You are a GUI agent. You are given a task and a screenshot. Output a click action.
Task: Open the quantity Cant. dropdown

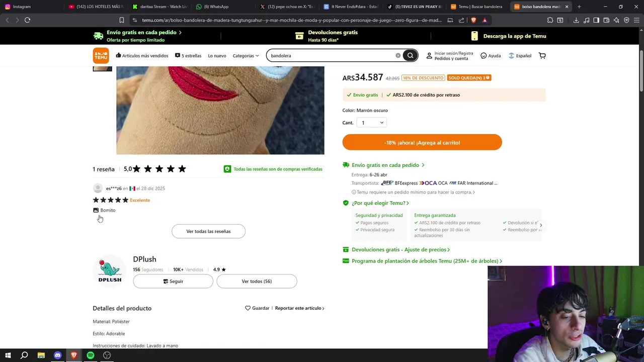click(371, 123)
